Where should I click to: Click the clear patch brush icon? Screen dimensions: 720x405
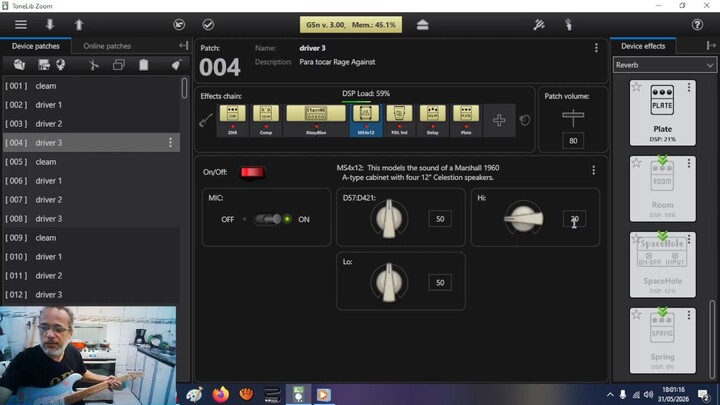(x=176, y=65)
